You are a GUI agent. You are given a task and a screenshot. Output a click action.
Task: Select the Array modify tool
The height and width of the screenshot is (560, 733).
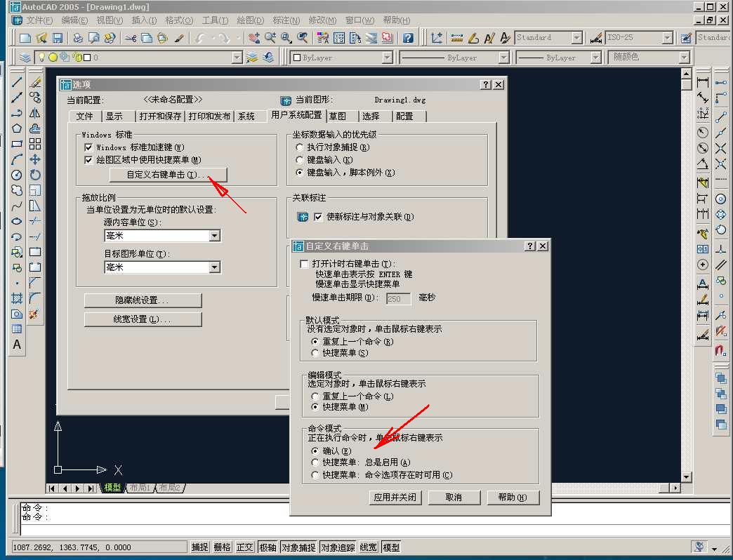[35, 144]
